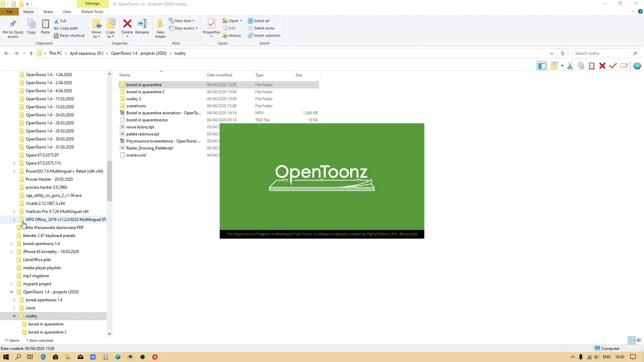644x362 pixels.
Task: Switch to the Home ribbon tab
Action: pyautogui.click(x=28, y=12)
